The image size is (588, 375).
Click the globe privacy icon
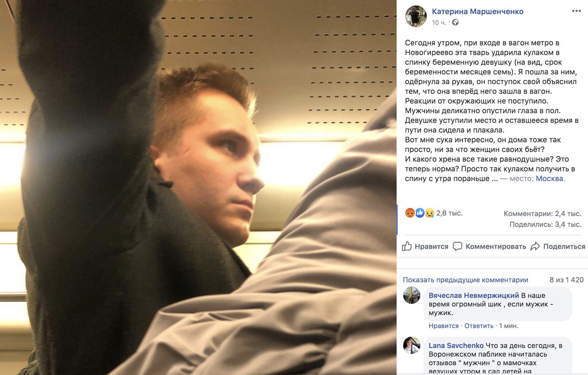(x=455, y=22)
